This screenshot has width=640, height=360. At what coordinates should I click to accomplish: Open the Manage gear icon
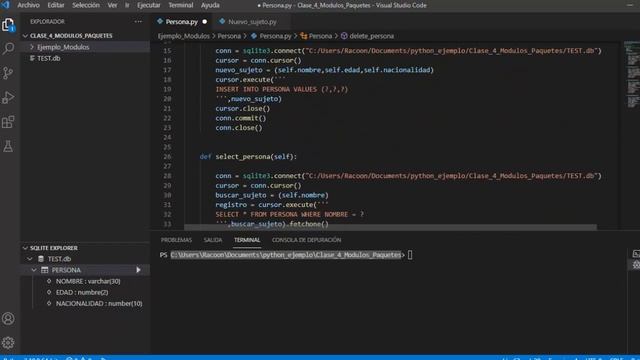8,342
